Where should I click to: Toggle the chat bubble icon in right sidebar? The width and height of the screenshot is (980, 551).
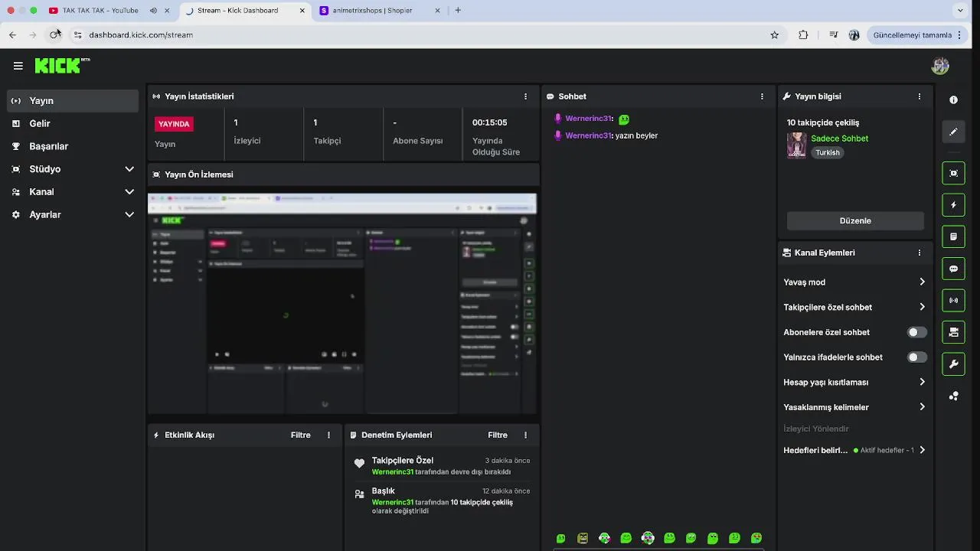pos(953,269)
